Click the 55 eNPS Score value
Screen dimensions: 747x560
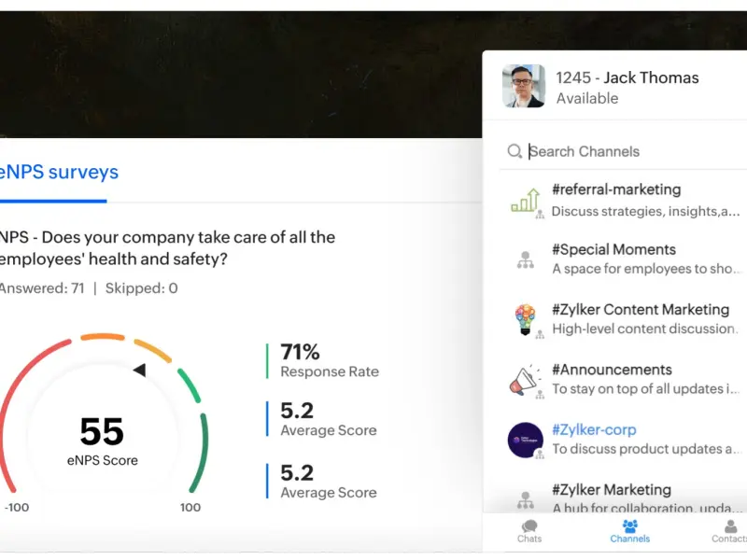click(102, 431)
